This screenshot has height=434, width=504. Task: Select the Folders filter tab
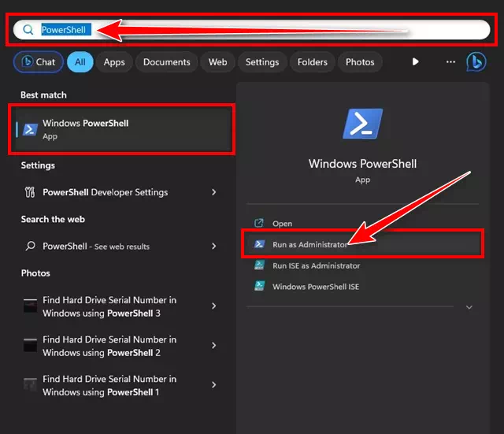(x=313, y=61)
